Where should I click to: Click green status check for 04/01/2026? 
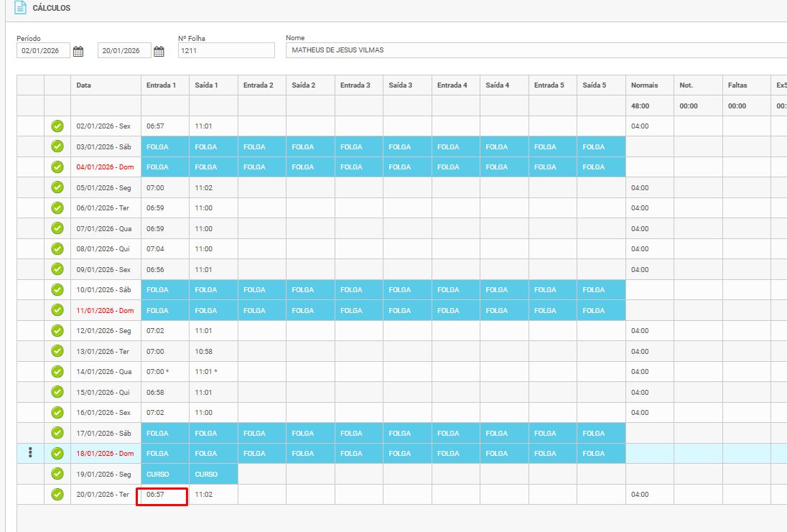pyautogui.click(x=57, y=167)
